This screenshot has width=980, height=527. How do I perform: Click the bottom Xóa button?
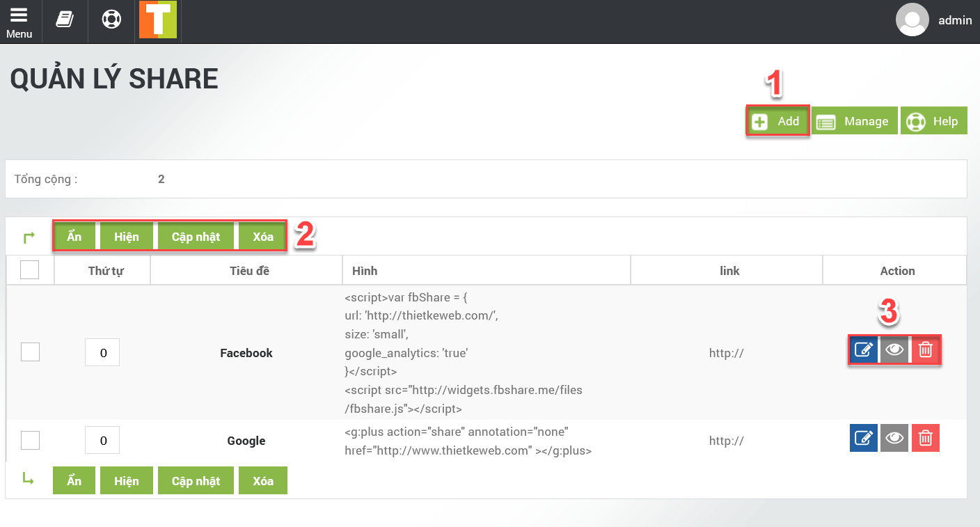coord(263,481)
